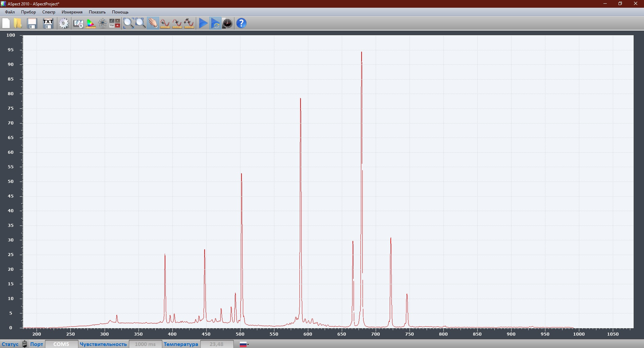644x348 pixels.
Task: Open the Измерения menu
Action: 72,12
